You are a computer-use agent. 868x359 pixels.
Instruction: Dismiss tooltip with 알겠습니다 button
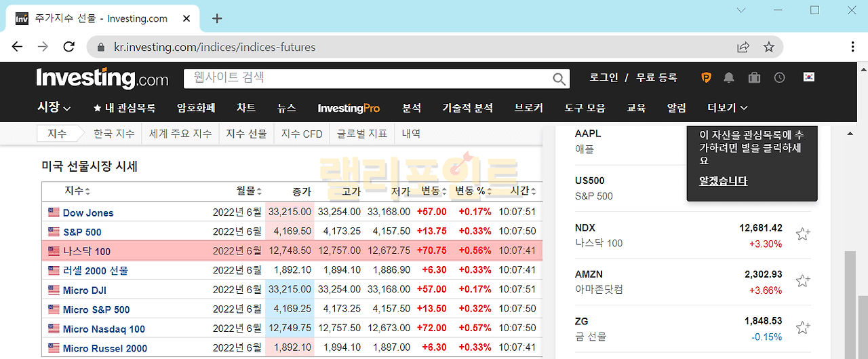pos(724,181)
